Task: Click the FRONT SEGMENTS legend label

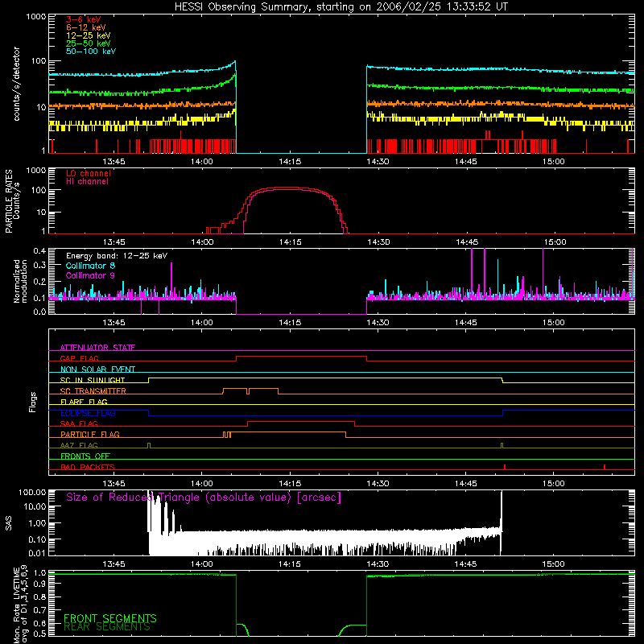Action: point(110,618)
